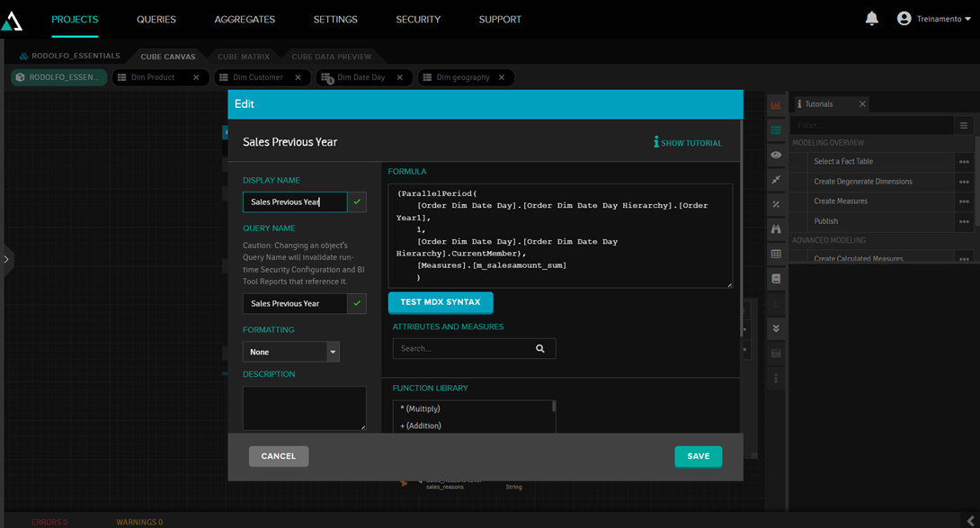Click the search magnifier in Attributes and Measures

click(540, 349)
